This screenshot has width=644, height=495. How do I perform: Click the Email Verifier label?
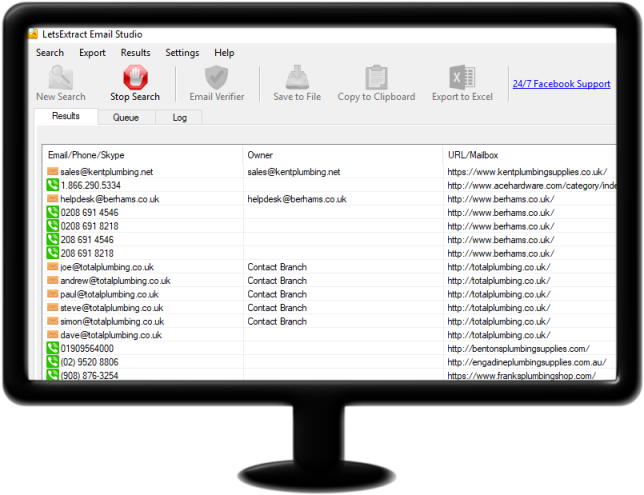click(217, 97)
